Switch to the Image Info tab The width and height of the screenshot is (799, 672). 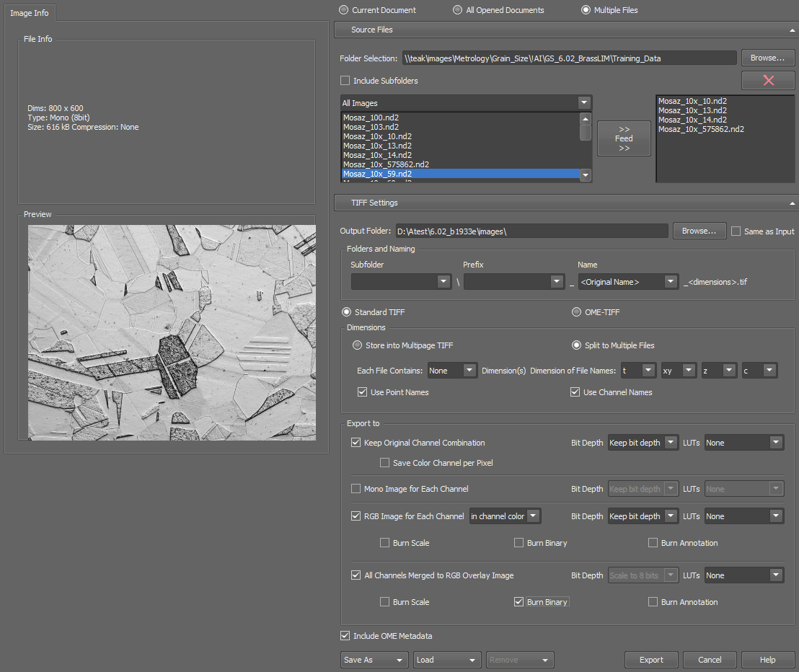click(x=30, y=13)
